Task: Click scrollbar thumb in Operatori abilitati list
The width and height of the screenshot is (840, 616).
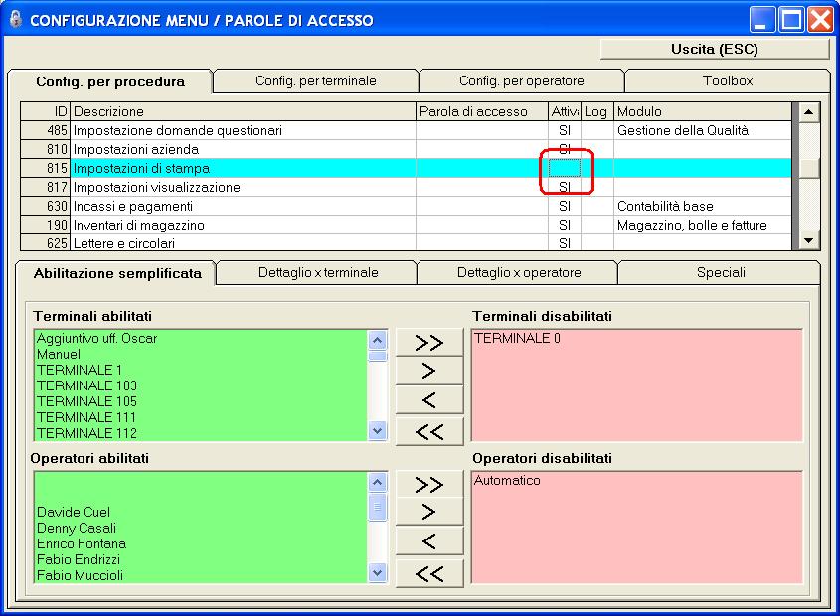Action: pos(377,508)
